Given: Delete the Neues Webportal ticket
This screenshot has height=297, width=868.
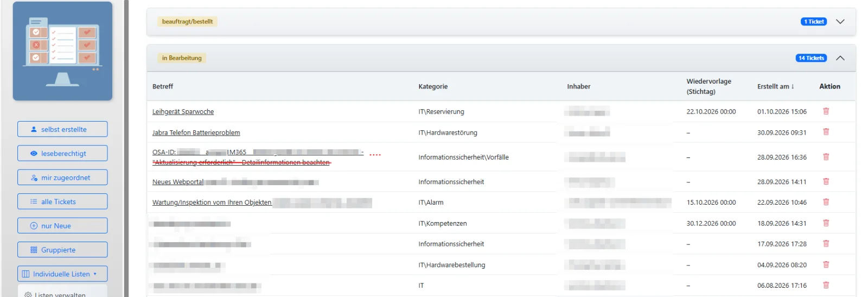Looking at the screenshot, I should click(826, 181).
